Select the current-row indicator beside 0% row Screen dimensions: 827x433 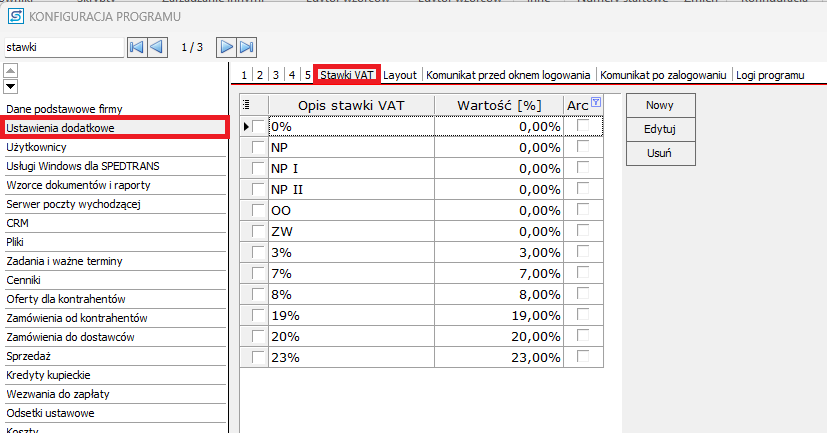click(x=246, y=126)
